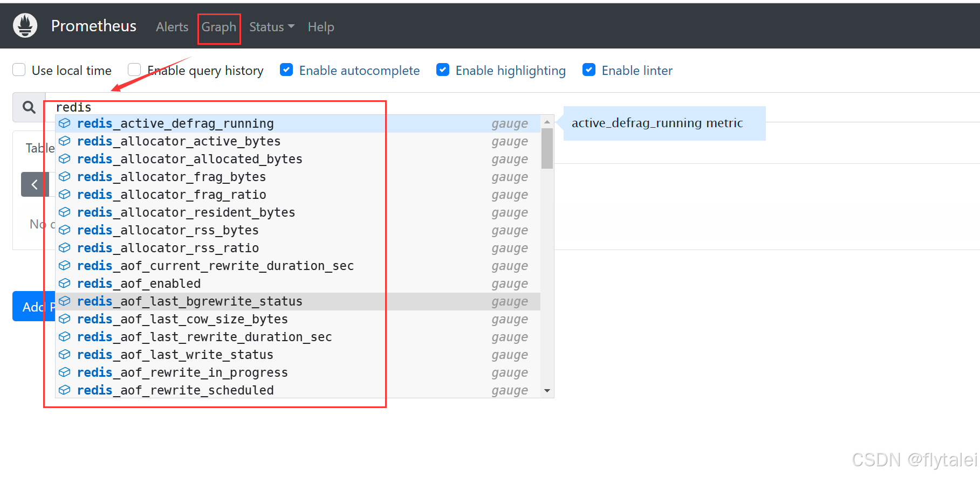Screen dimensions: 980x477
Task: Click the Enable autocomplete label text
Action: tap(359, 71)
